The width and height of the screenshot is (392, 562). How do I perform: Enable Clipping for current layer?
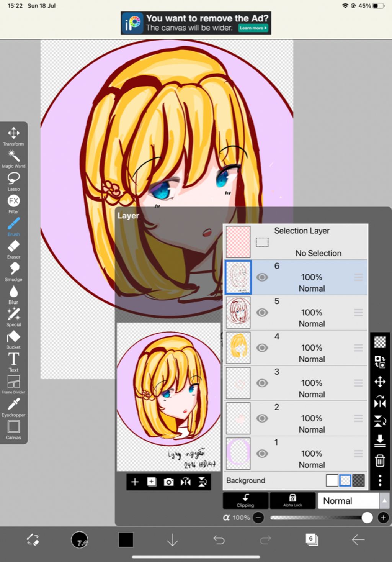[x=245, y=500]
